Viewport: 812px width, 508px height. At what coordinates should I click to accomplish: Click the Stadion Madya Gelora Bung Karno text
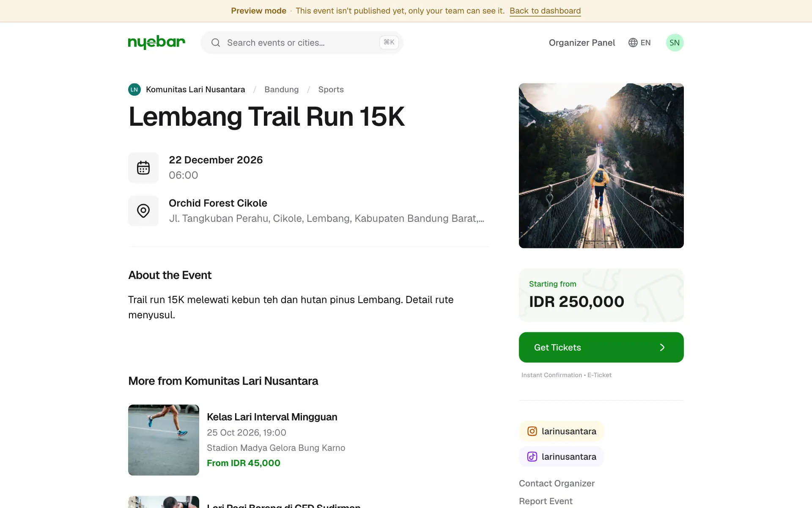pos(276,448)
